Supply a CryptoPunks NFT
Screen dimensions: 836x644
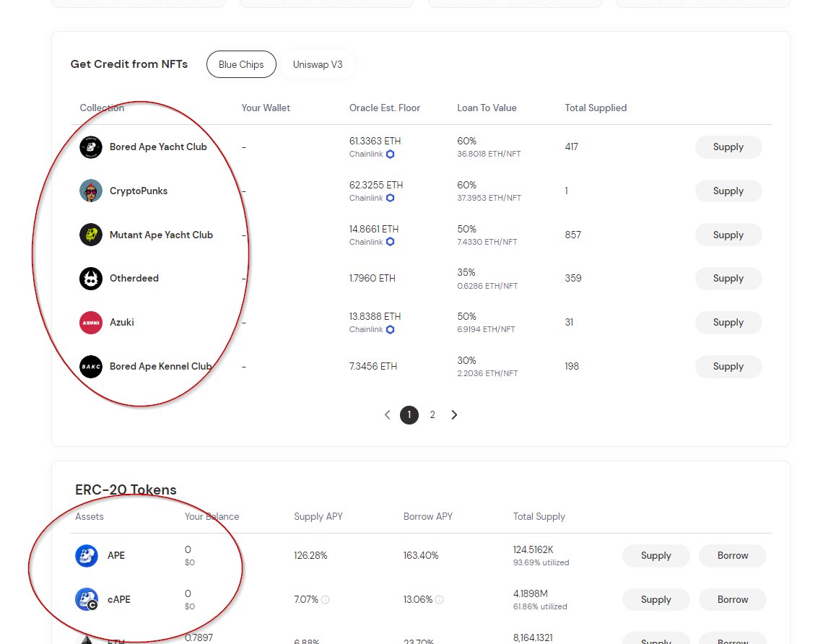pyautogui.click(x=728, y=191)
